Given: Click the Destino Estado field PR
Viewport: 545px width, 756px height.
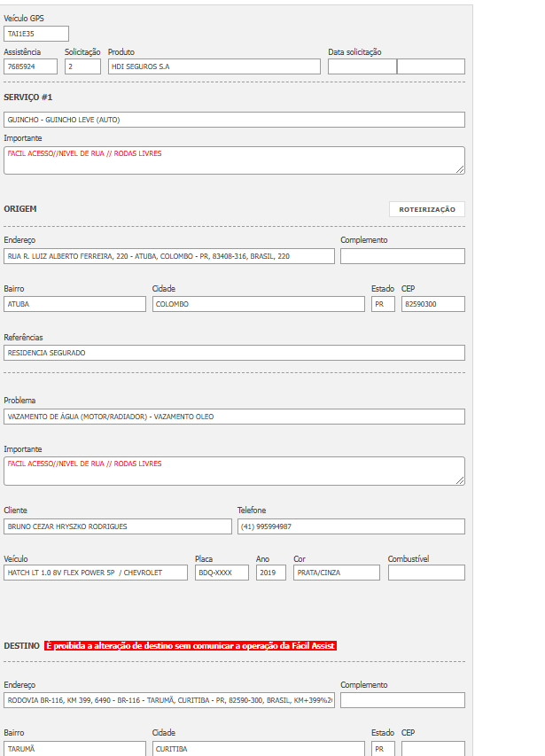Looking at the screenshot, I should [383, 749].
